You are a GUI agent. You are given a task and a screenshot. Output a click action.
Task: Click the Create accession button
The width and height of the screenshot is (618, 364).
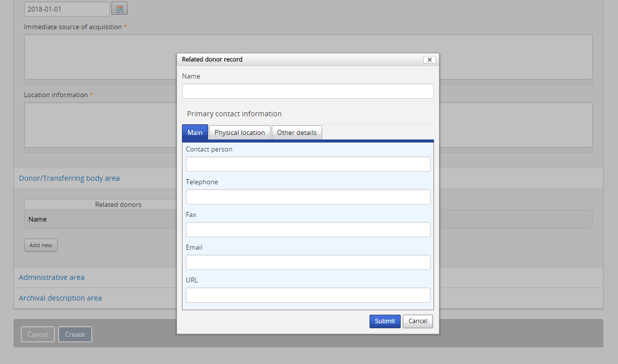(75, 334)
